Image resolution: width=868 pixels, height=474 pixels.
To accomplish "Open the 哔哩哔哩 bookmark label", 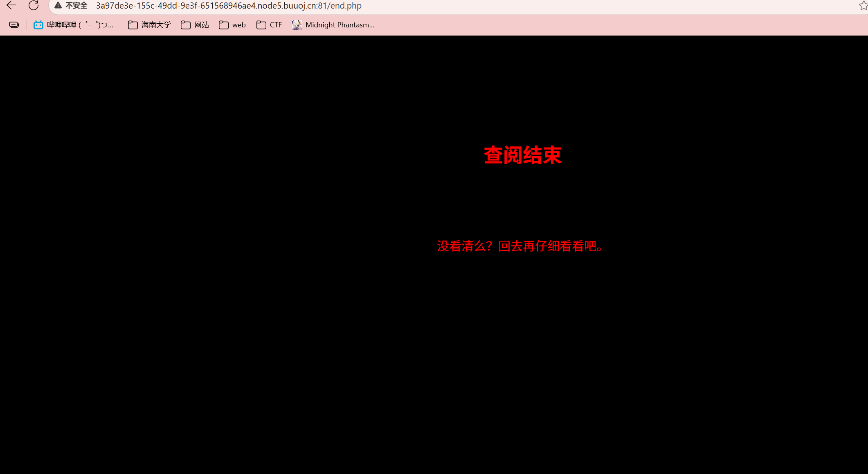I will [x=80, y=25].
